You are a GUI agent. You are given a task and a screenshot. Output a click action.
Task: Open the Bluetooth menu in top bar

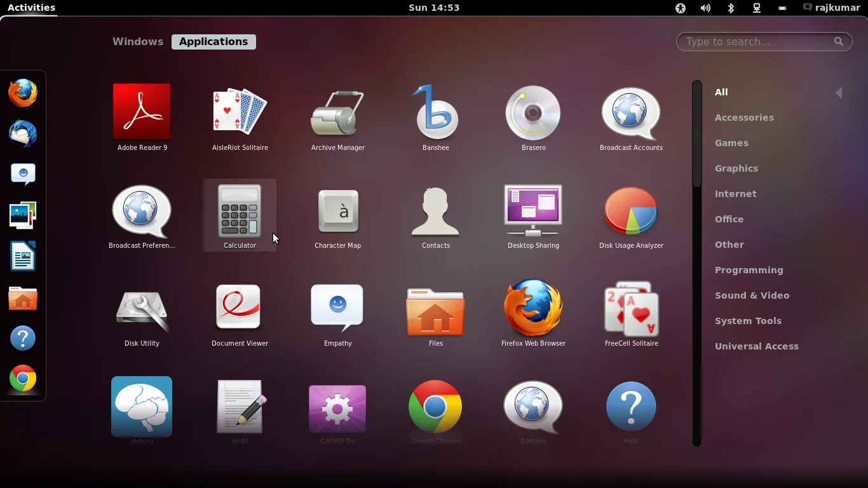coord(731,8)
